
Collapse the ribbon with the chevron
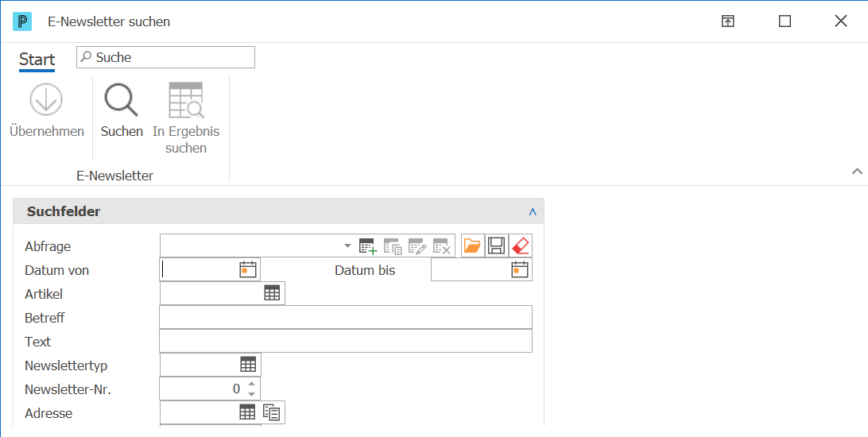pos(857,171)
